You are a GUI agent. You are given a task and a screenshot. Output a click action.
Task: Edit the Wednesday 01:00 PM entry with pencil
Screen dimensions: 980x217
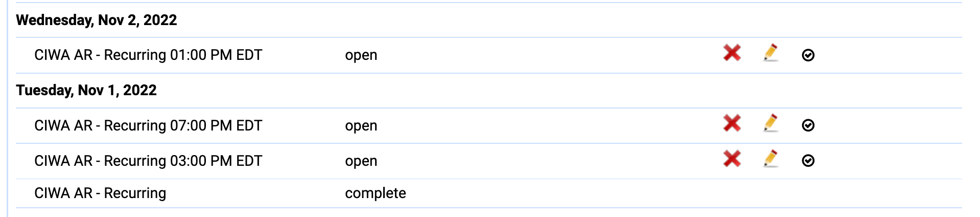[x=771, y=53]
